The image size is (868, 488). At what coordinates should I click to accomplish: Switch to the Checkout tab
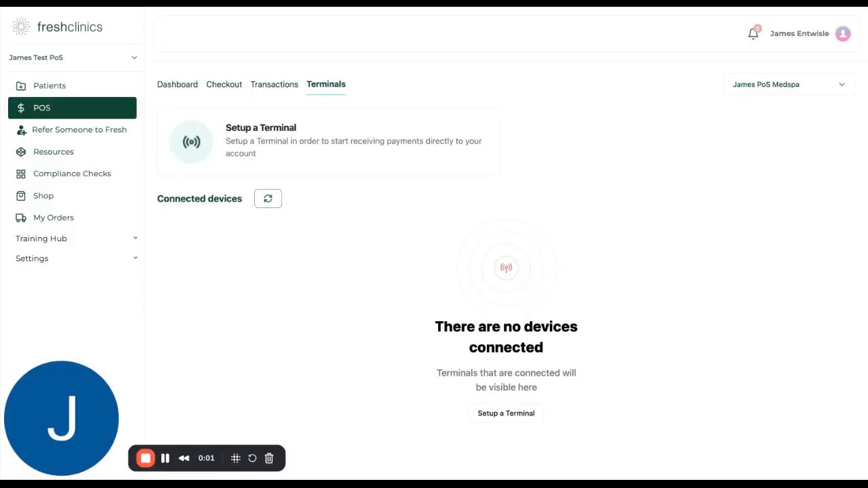click(x=224, y=84)
